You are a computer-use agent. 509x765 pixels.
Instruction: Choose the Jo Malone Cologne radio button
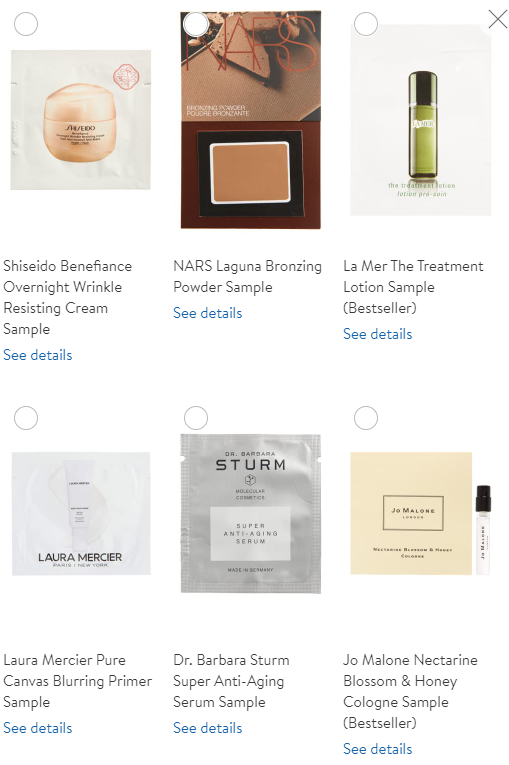click(x=366, y=418)
